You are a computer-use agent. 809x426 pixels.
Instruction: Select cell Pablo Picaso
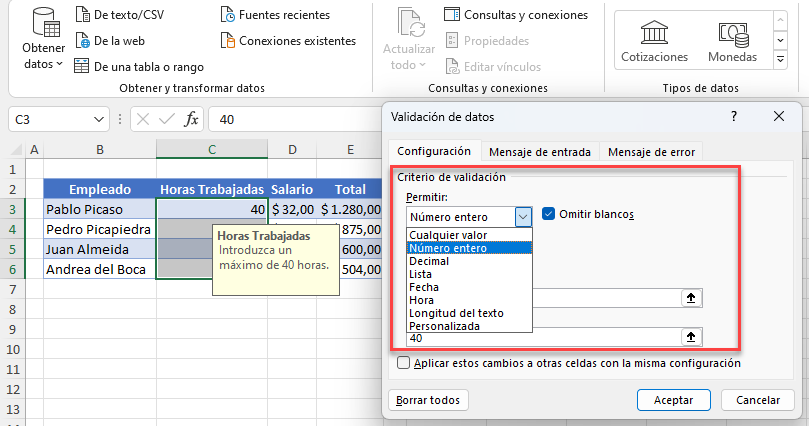[100, 209]
